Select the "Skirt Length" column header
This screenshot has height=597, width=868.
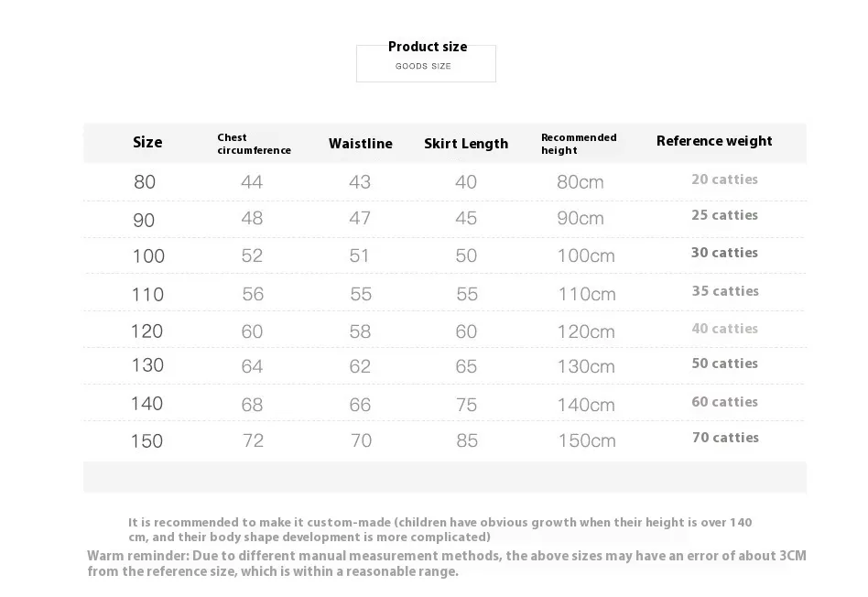tap(466, 144)
